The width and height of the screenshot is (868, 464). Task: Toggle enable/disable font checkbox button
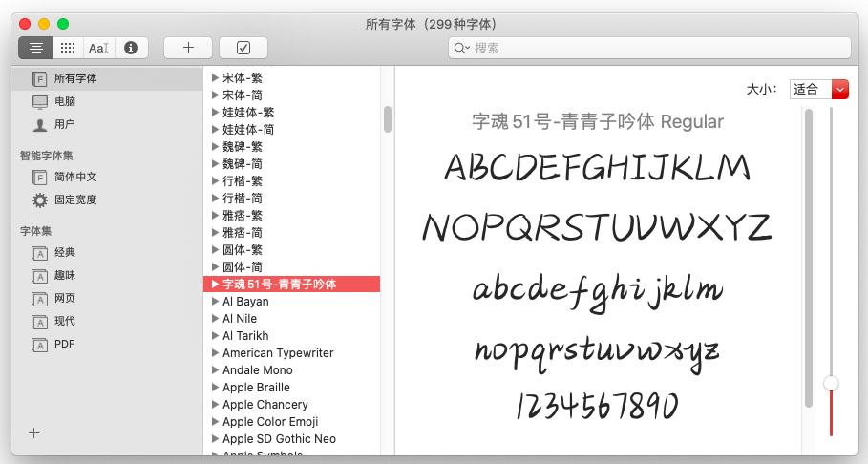click(x=243, y=48)
